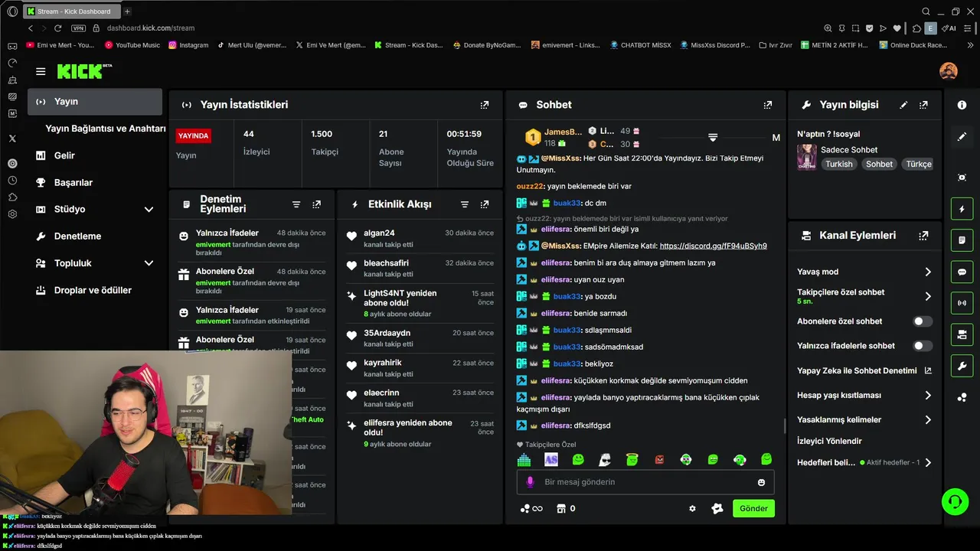
Task: Open the hamburger menu beside Kick logo
Action: pos(41,71)
